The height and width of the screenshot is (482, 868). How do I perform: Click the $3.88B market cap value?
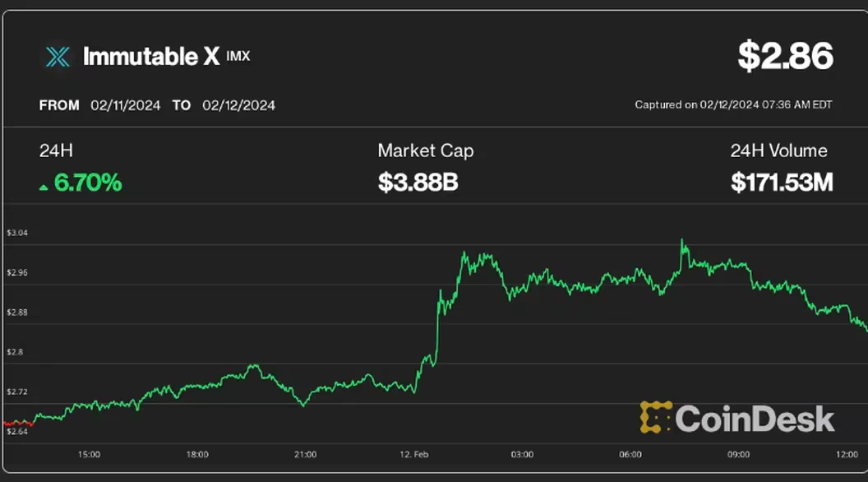[x=418, y=183]
